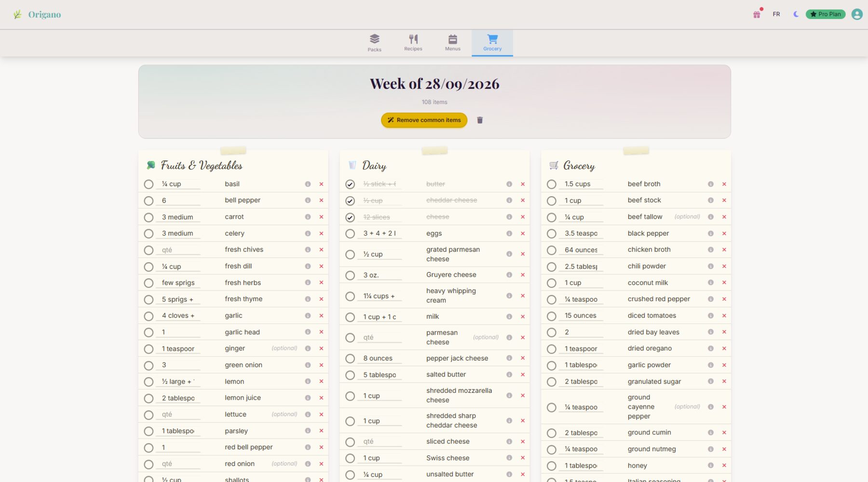
Task: Show info for beef broth
Action: pos(711,184)
